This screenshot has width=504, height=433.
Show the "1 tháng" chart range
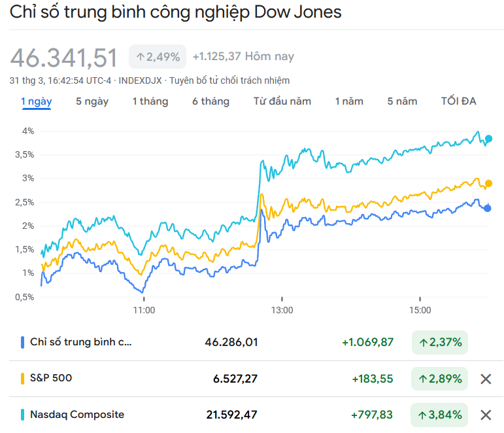click(x=150, y=101)
